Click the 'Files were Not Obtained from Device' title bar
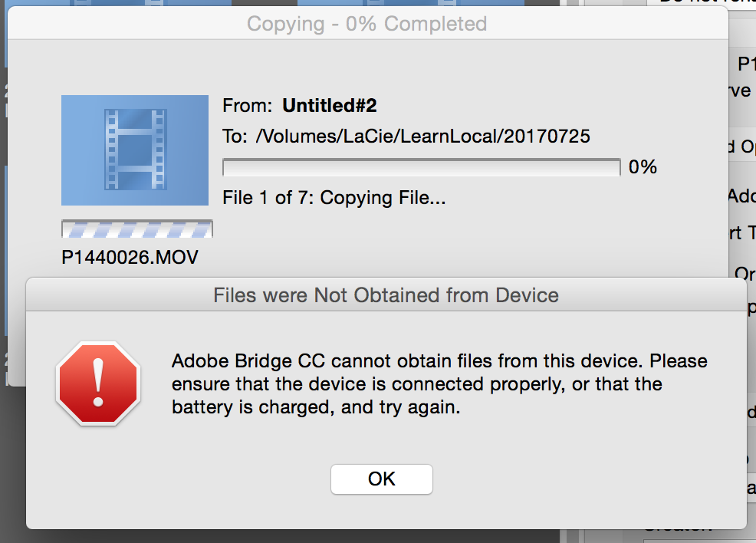The width and height of the screenshot is (756, 543). tap(386, 295)
